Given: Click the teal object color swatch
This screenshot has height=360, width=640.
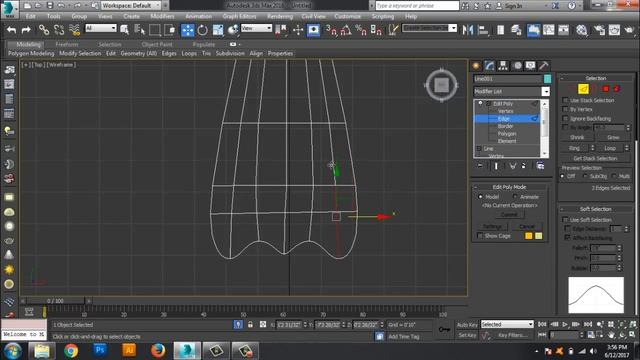Looking at the screenshot, I should (x=547, y=78).
